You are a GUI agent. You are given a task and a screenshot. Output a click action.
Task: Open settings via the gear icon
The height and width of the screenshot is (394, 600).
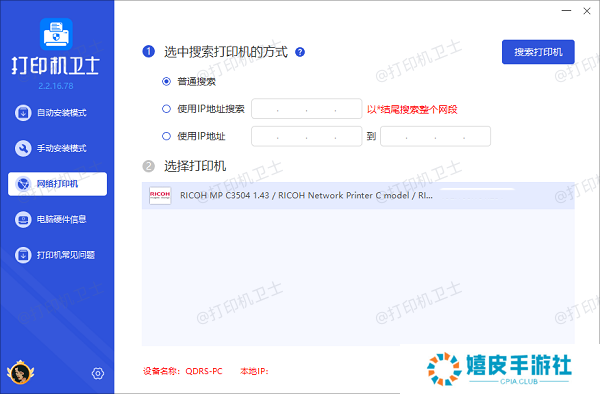coord(98,373)
